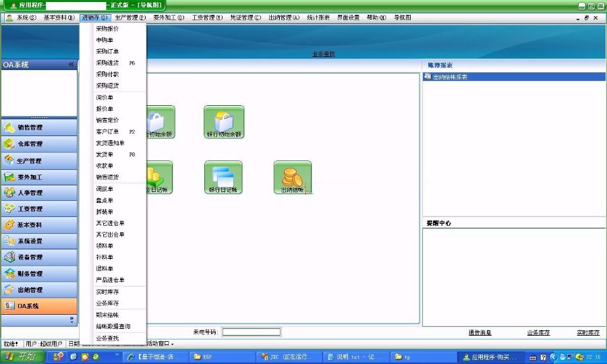Viewport: 607px width, 364px height.
Task: Open the 生产管理 menu in the menu bar
Action: pos(130,18)
